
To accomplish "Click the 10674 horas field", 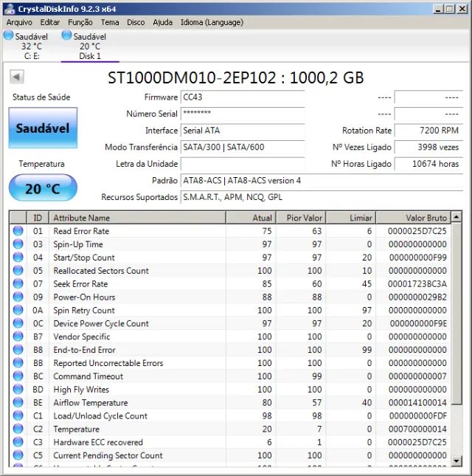I will [428, 164].
